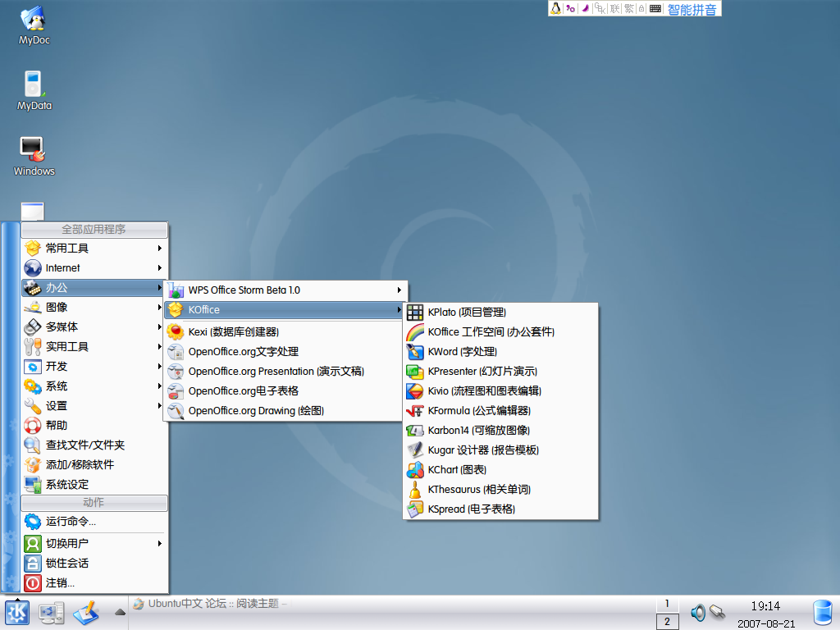Click the volume speaker tray icon

click(x=698, y=612)
